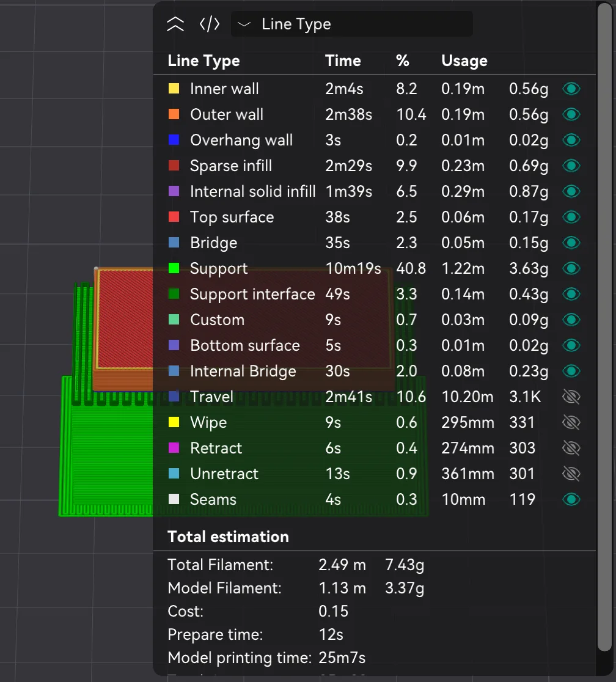Click the Total estimation heading
This screenshot has height=682, width=616.
228,537
